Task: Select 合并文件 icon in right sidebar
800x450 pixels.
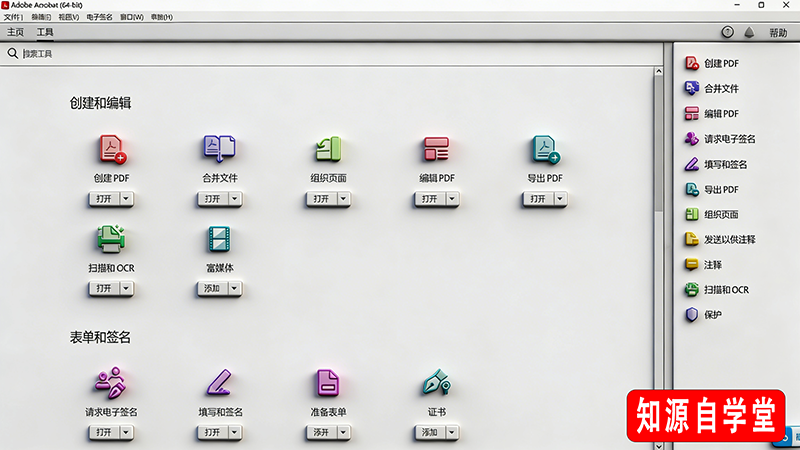Action: tap(692, 88)
